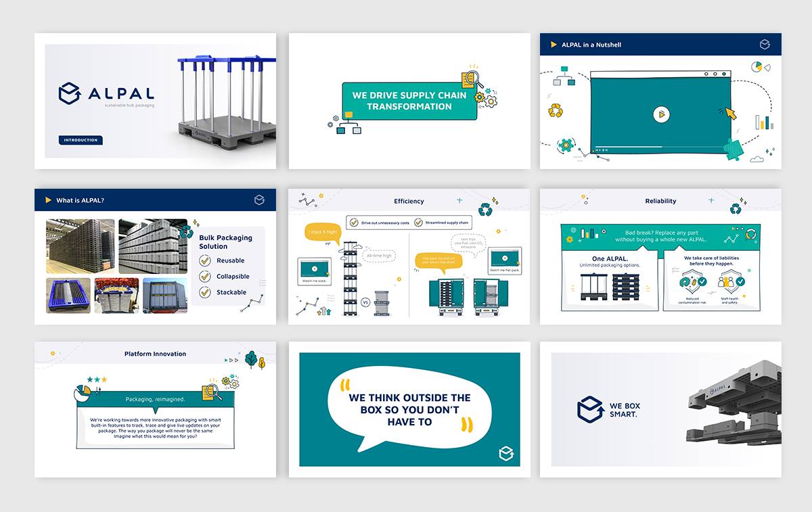
Task: Click the three stars above the Packaging banner
Action: coord(97,379)
